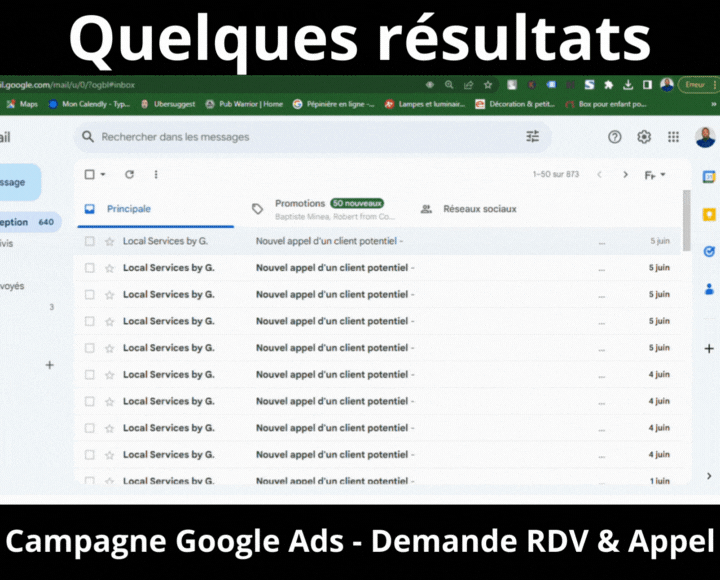Image resolution: width=720 pixels, height=580 pixels.
Task: Open Google Tasks side panel icon
Action: [x=709, y=252]
